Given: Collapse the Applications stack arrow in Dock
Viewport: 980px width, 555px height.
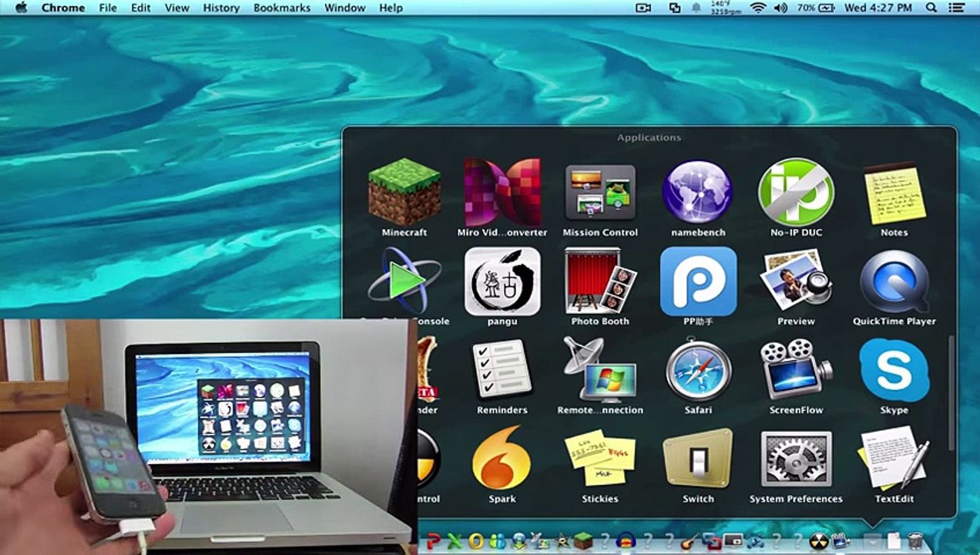Looking at the screenshot, I should pyautogui.click(x=872, y=542).
